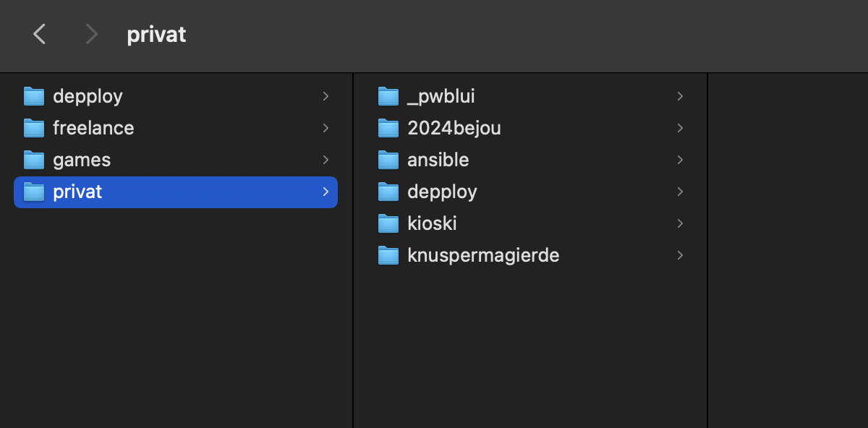This screenshot has width=868, height=428.
Task: Click the privat title in the toolbar
Action: [x=156, y=34]
